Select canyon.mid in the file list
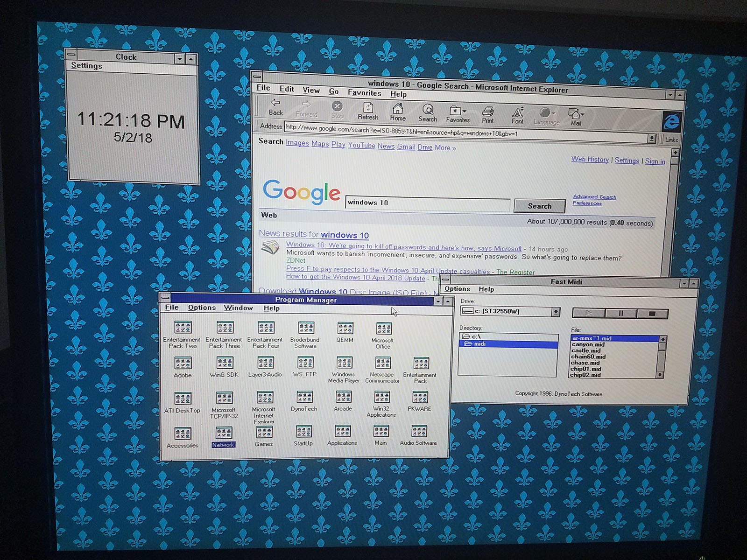The width and height of the screenshot is (747, 560). coord(588,344)
